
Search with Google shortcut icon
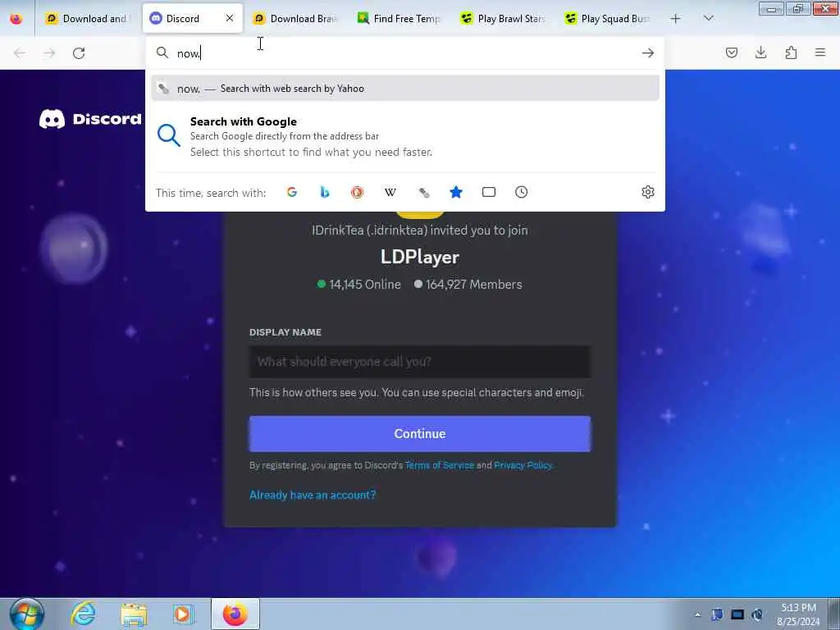(x=292, y=192)
